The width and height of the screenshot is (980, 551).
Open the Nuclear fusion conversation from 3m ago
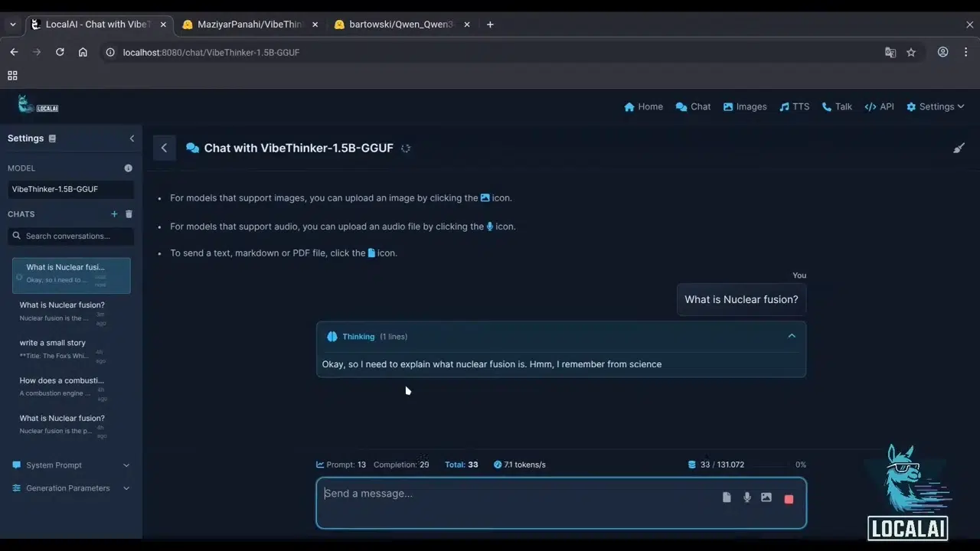point(71,311)
